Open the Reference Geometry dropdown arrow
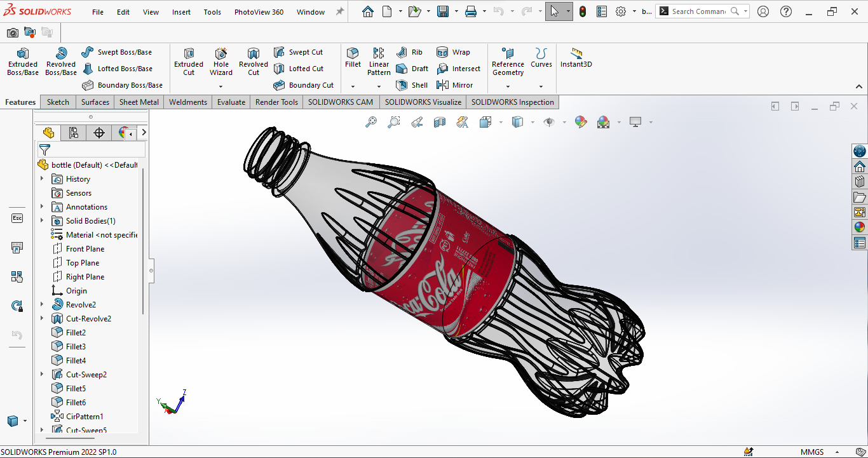Screen dimensions: 868x458 [x=508, y=86]
